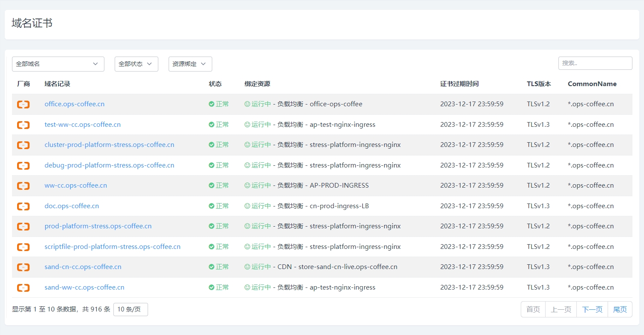Open the debug-prod-platform-stress.ops-coffee.cn link
The width and height of the screenshot is (644, 335).
109,165
